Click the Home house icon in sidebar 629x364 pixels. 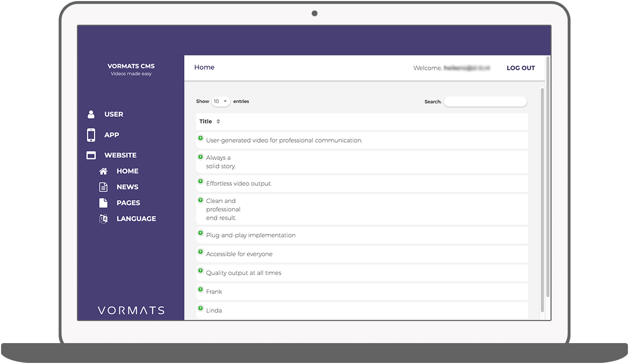point(103,171)
